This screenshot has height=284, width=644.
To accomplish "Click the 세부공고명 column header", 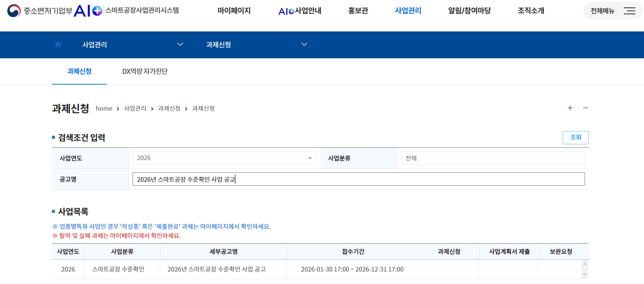I will 223,252.
